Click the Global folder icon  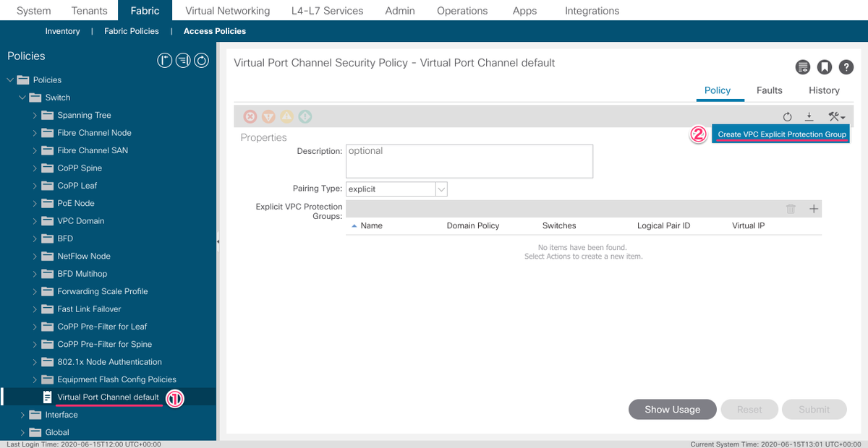[35, 432]
